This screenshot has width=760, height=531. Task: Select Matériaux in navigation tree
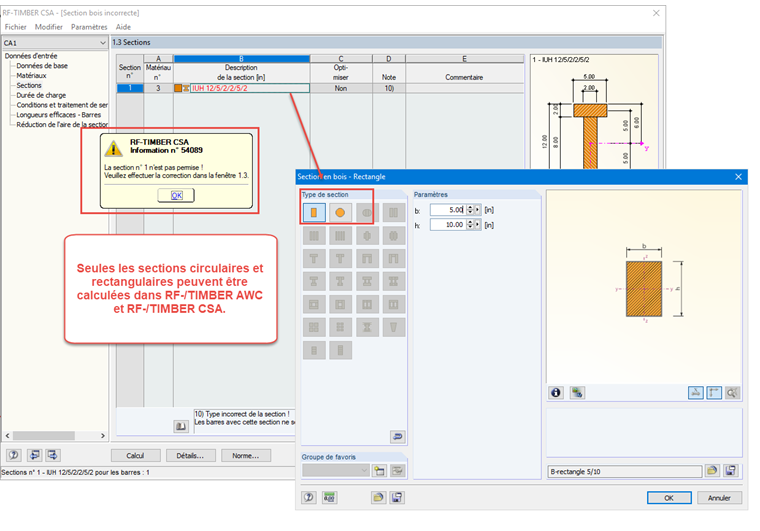pos(32,76)
